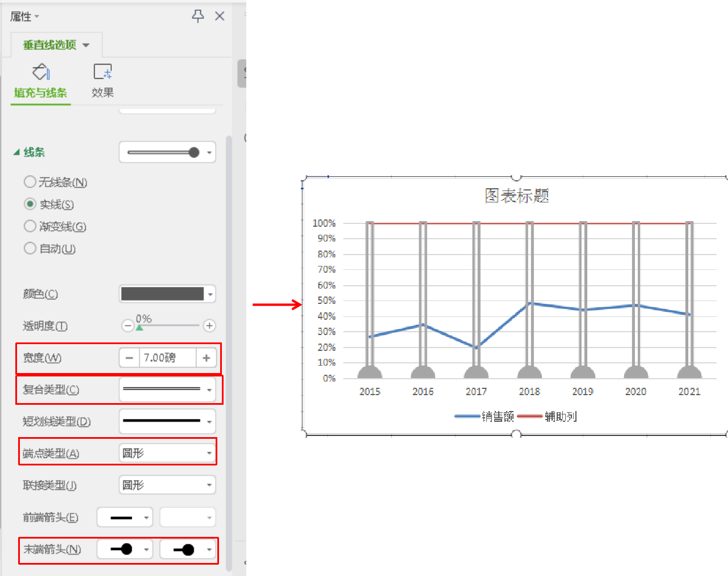Open 末端箭头 end arrow size dropdown
The width and height of the screenshot is (728, 576).
pos(188,549)
